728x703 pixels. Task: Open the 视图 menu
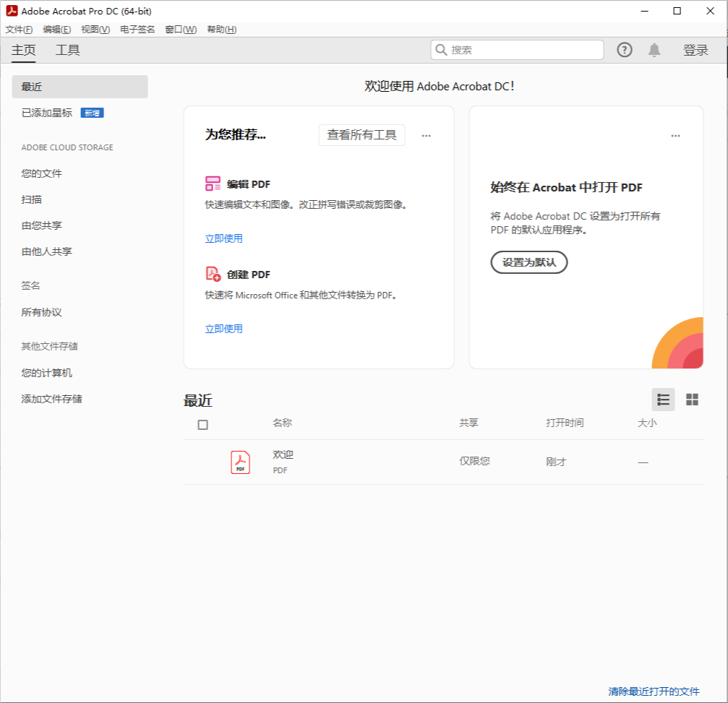click(94, 30)
